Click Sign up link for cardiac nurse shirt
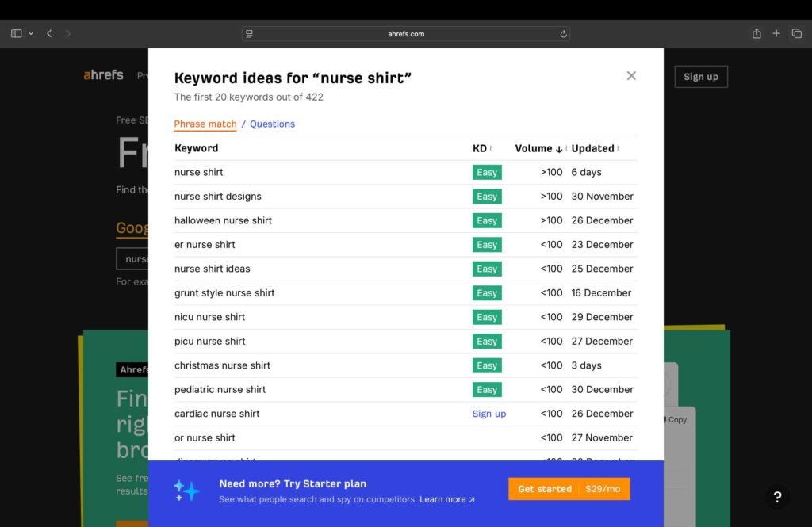The image size is (812, 527). click(488, 414)
